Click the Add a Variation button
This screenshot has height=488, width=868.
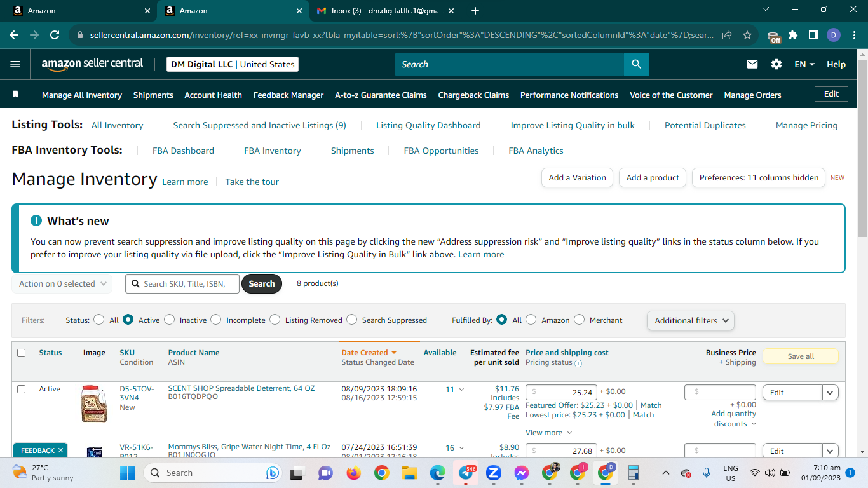tap(577, 178)
